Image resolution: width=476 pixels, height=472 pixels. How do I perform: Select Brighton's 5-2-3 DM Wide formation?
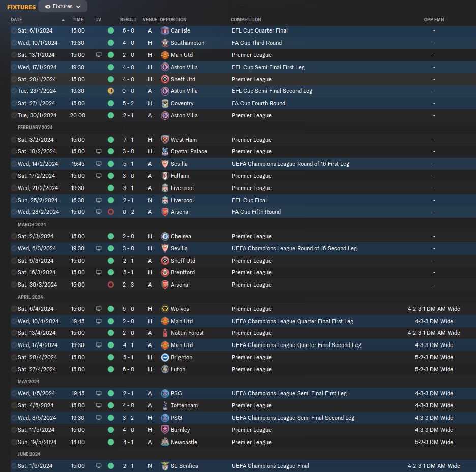pyautogui.click(x=434, y=357)
